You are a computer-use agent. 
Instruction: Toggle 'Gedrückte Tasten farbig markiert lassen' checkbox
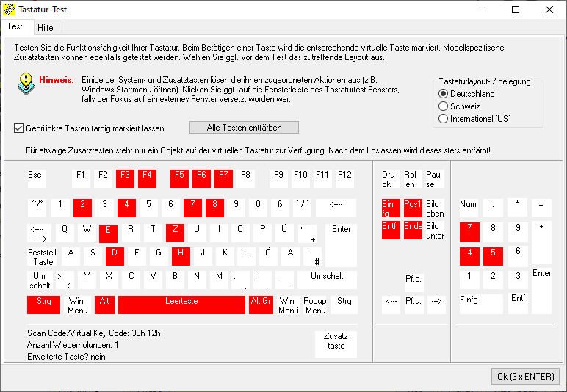[89, 128]
